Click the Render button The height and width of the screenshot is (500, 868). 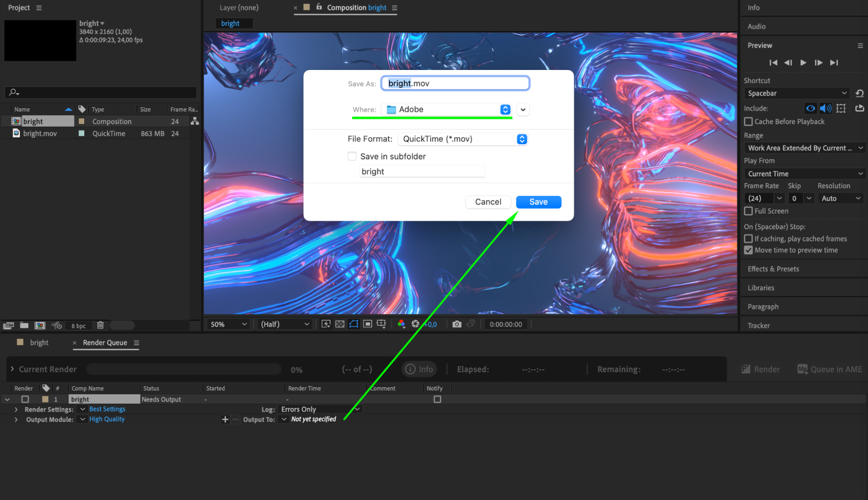click(x=761, y=369)
